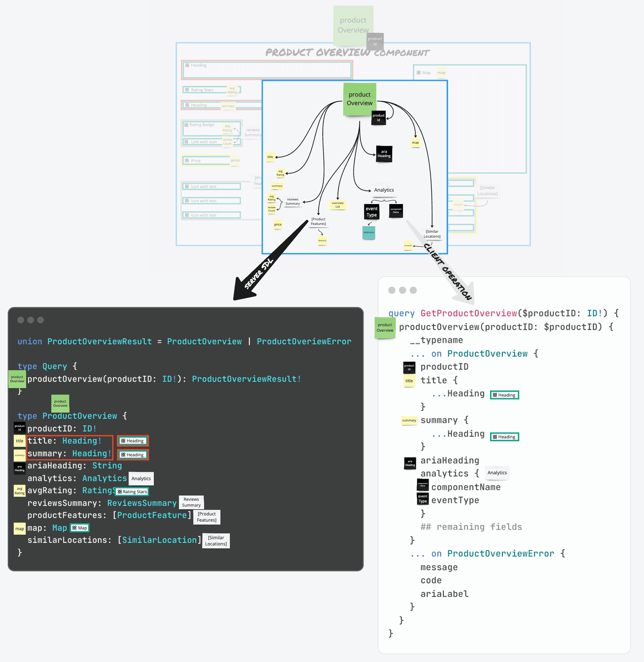The width and height of the screenshot is (644, 662).
Task: Click the faded Map wireframe label
Action: pos(424,73)
